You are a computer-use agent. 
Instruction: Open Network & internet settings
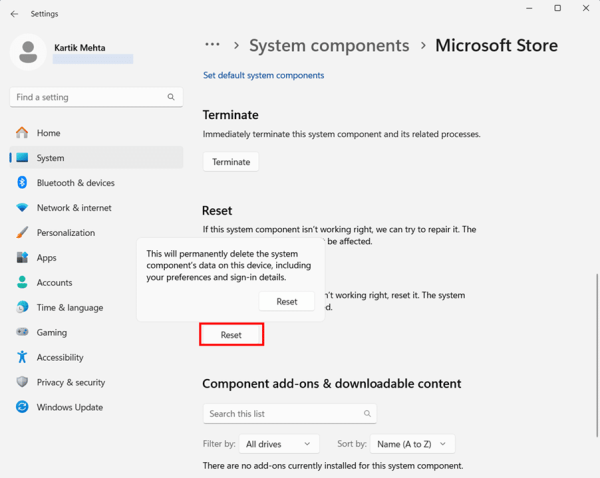tap(96, 207)
